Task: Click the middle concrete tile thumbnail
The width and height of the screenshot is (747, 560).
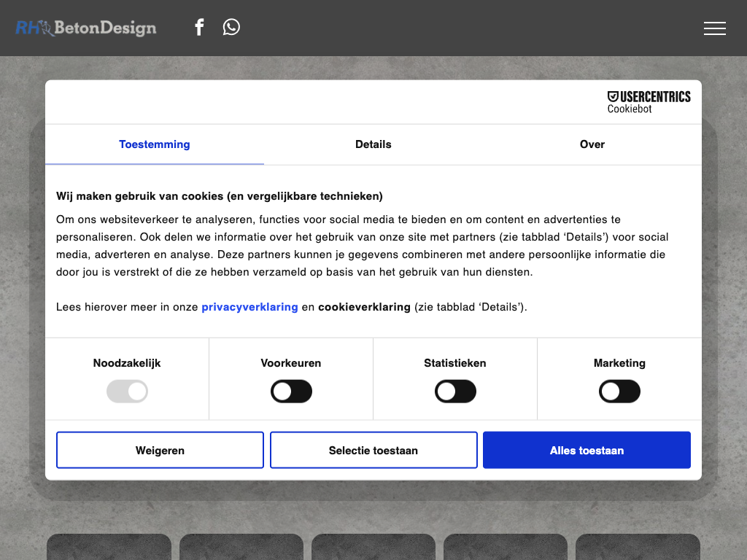Action: 373,547
